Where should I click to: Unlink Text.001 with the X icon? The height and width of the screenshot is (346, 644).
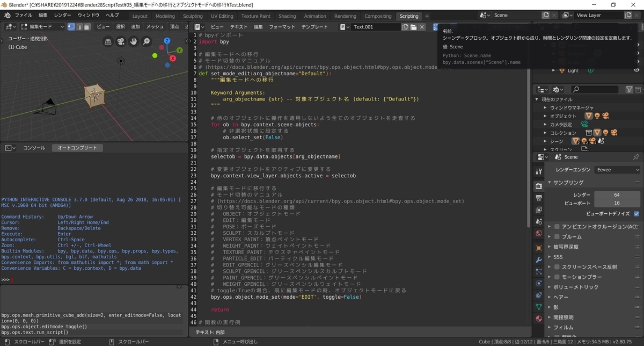(x=422, y=27)
